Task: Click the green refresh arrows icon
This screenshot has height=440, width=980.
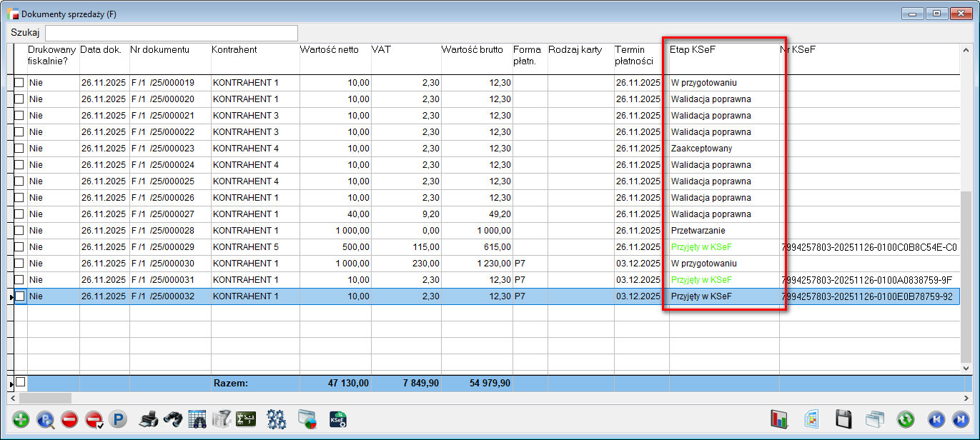Action: pos(906,420)
